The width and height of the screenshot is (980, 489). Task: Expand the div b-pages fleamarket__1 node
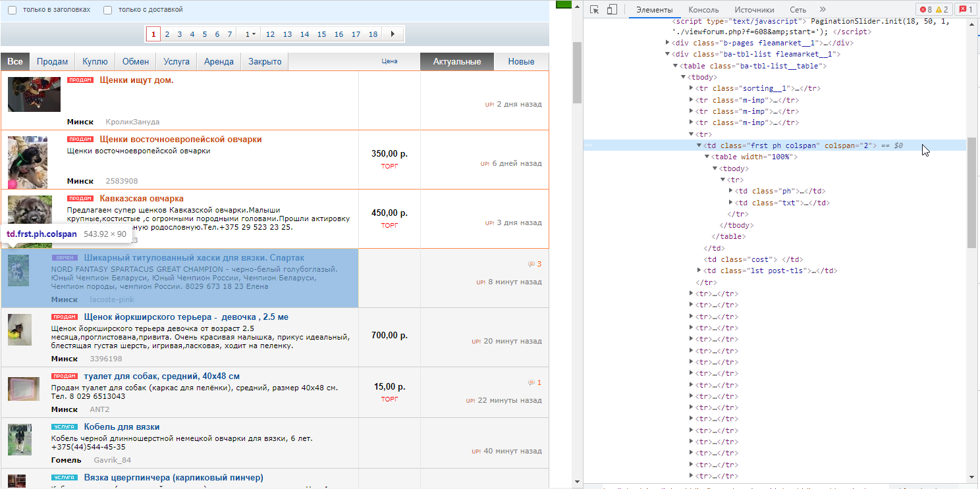(x=668, y=43)
